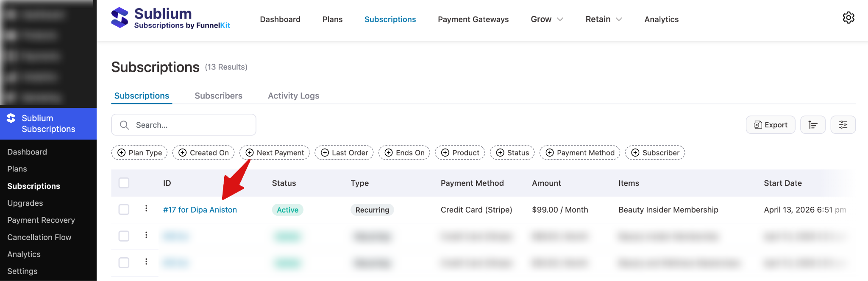Open Plans in top navigation
The width and height of the screenshot is (868, 281).
coord(332,20)
